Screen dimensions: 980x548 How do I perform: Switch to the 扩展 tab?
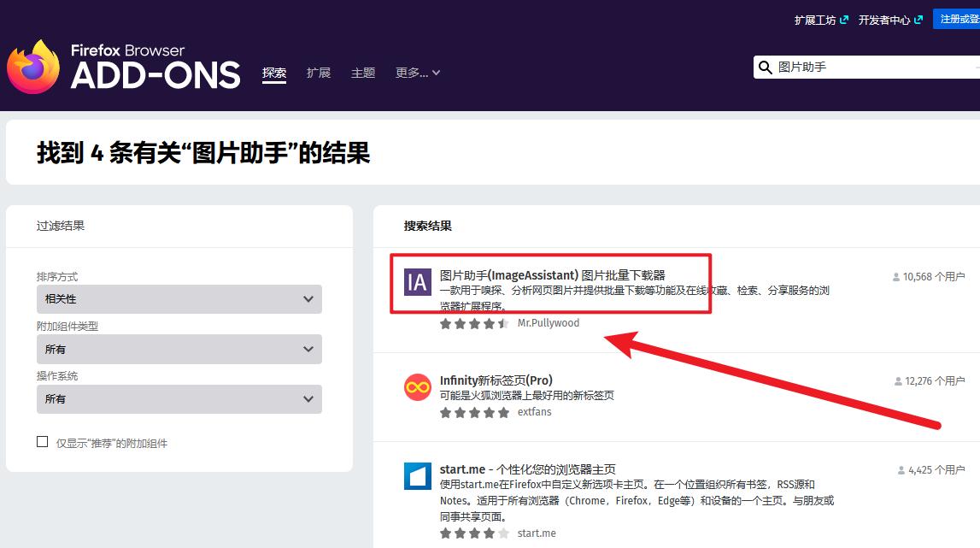click(318, 73)
